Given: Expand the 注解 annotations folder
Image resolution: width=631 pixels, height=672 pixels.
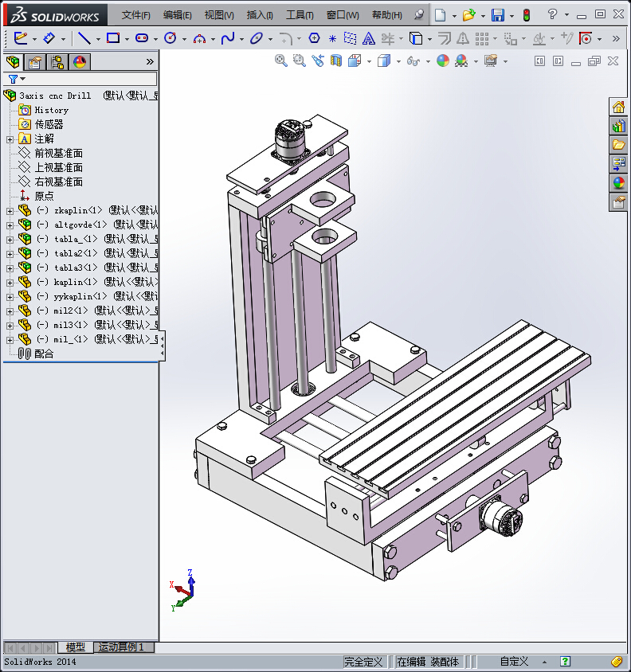Looking at the screenshot, I should point(10,139).
